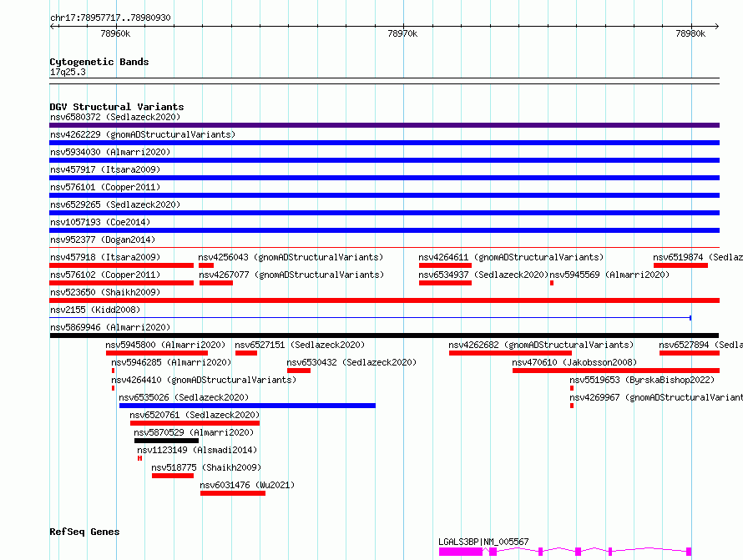Image resolution: width=743 pixels, height=560 pixels.
Task: Select the nsv5934030 (Almarri2020) label
Action: pos(110,152)
